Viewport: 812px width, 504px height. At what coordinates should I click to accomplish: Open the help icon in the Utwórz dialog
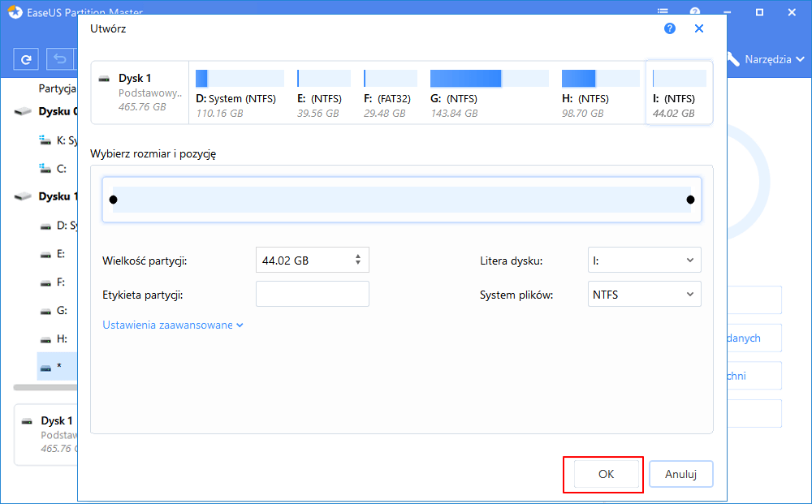[x=670, y=28]
